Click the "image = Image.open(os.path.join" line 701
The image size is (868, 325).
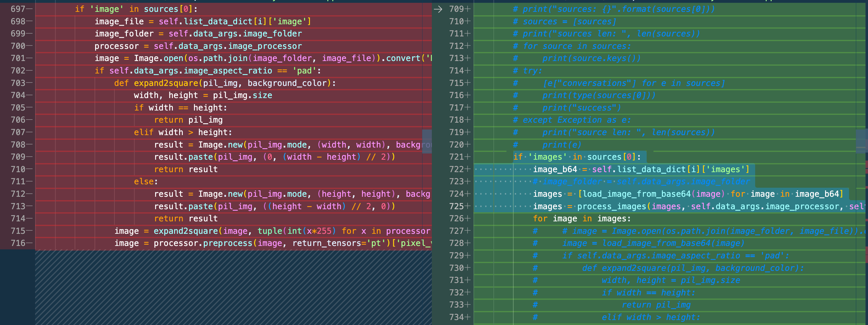(x=263, y=59)
